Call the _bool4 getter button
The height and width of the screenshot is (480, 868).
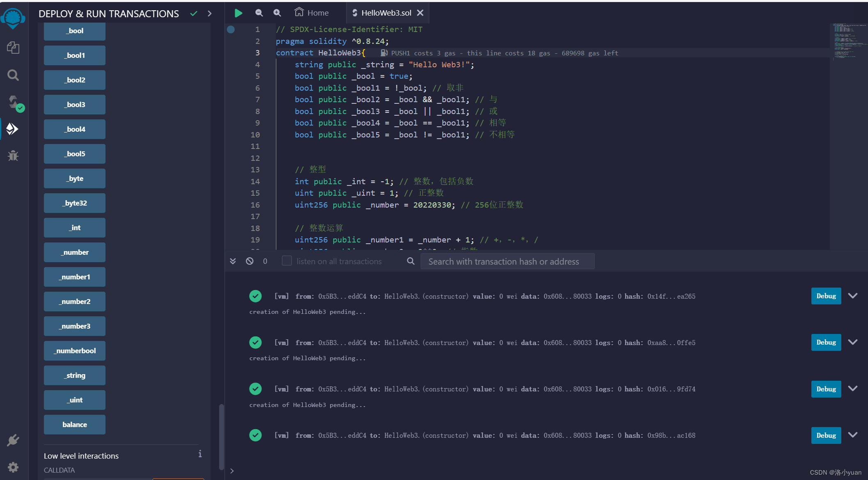[75, 129]
